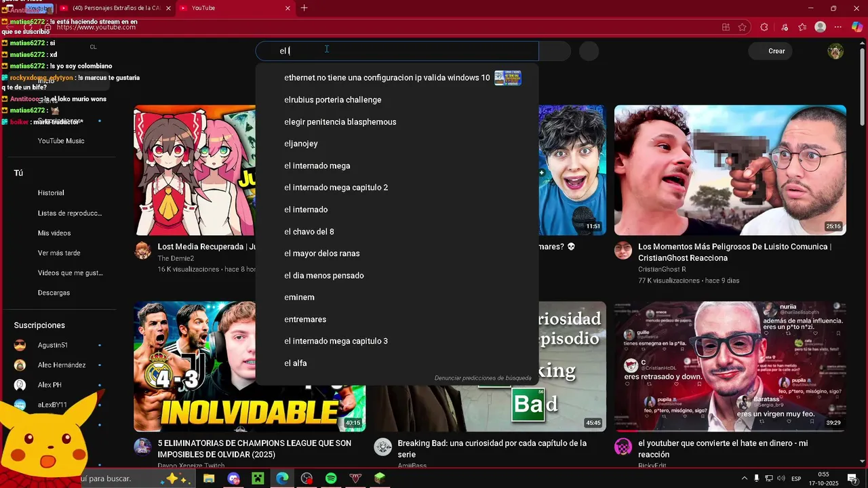Open Luisito Comunica reaction video thumbnail
The height and width of the screenshot is (488, 868).
point(730,170)
